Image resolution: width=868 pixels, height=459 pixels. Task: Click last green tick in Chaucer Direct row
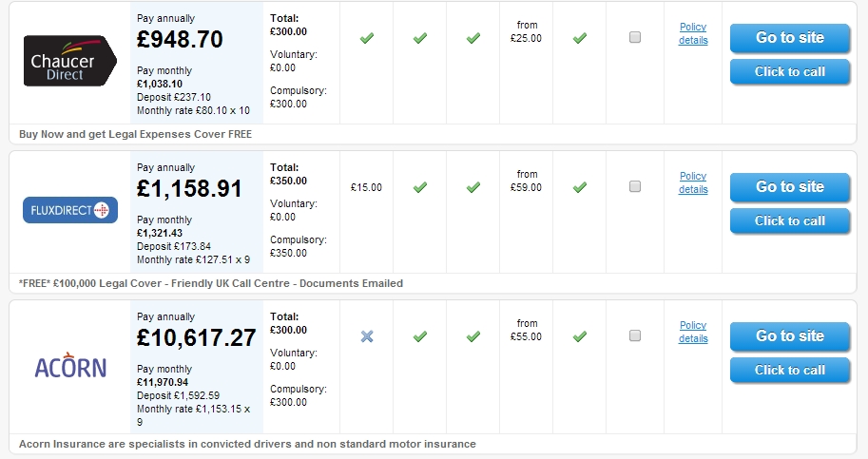580,38
